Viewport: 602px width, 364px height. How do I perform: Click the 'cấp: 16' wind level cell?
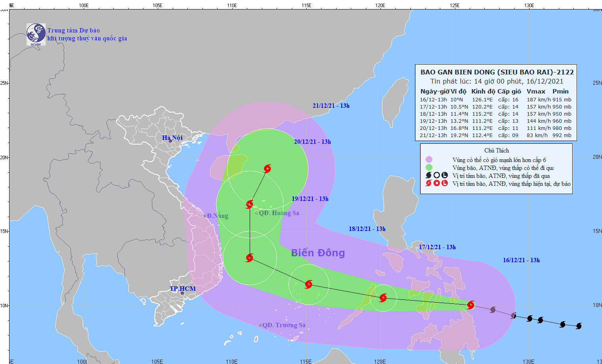[x=508, y=100]
